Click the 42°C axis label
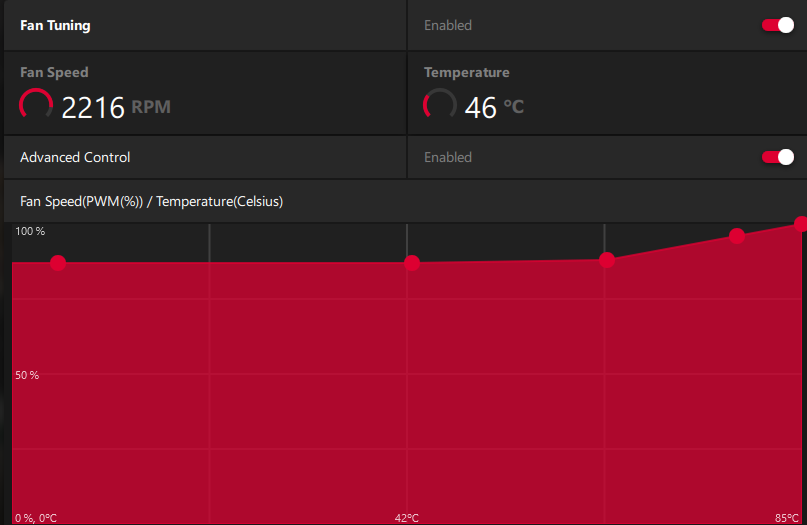 pos(407,517)
